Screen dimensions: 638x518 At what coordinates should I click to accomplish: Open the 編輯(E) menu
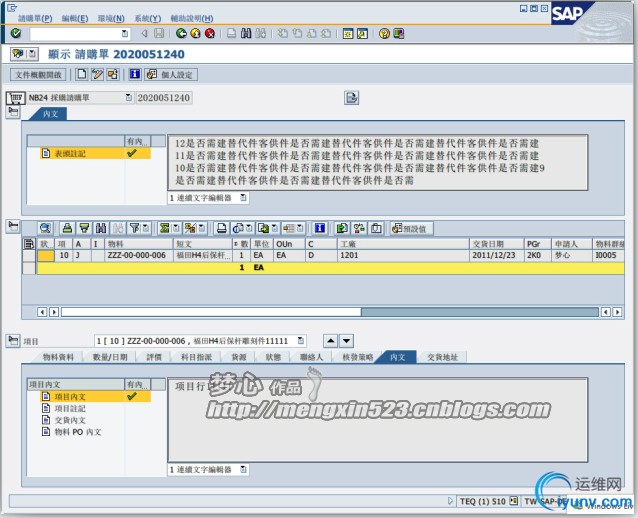point(75,18)
